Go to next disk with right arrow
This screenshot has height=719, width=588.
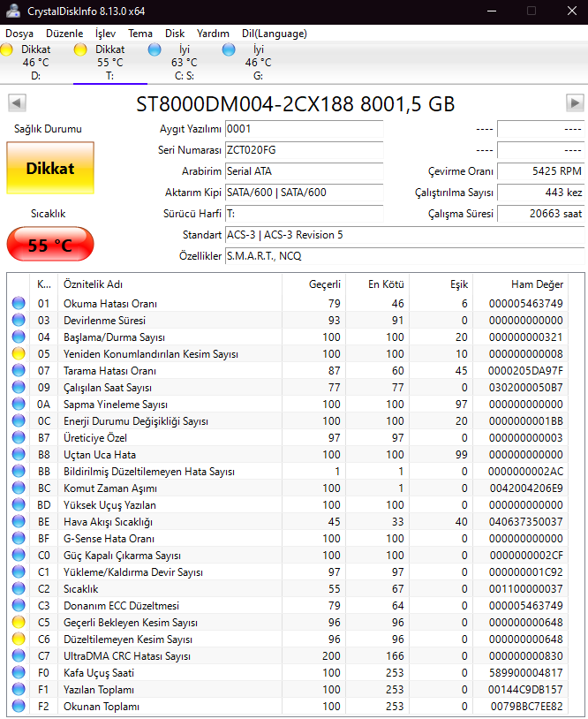point(575,102)
